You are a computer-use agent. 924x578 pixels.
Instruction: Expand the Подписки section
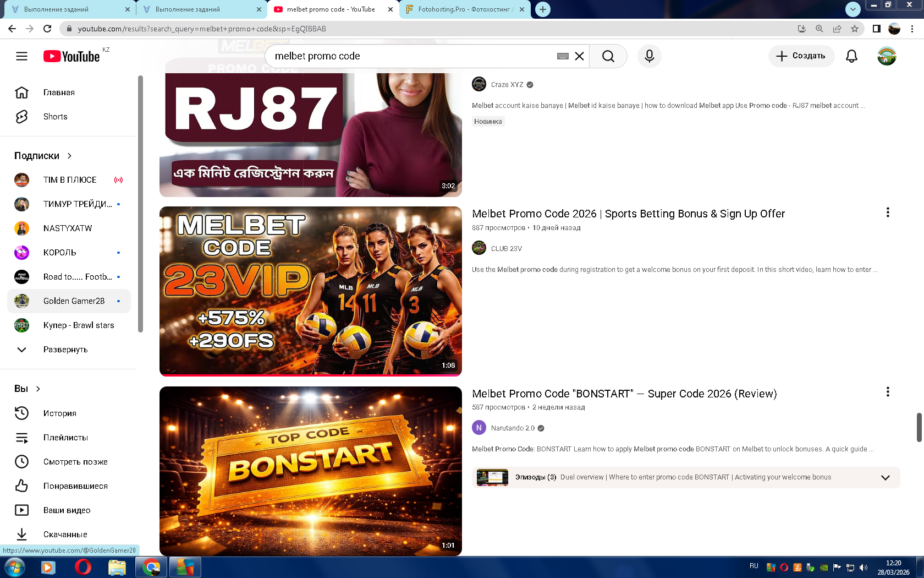[43, 156]
